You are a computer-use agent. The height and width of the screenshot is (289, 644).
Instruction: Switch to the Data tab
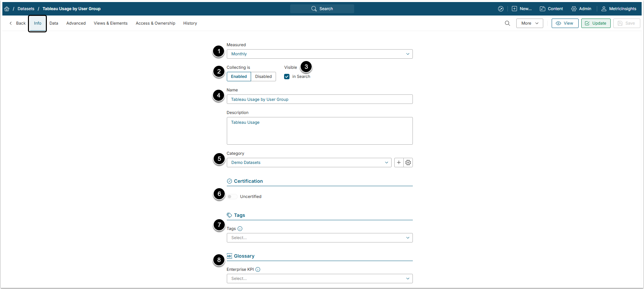coord(54,23)
